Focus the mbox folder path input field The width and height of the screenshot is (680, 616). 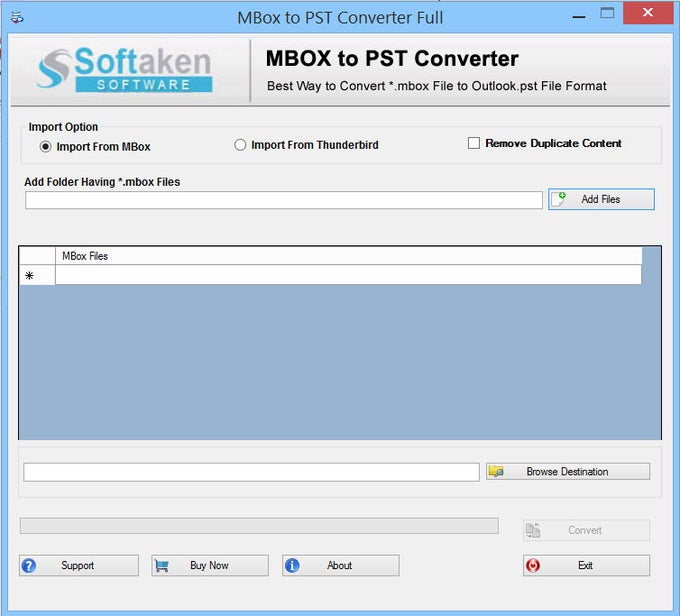tap(284, 200)
